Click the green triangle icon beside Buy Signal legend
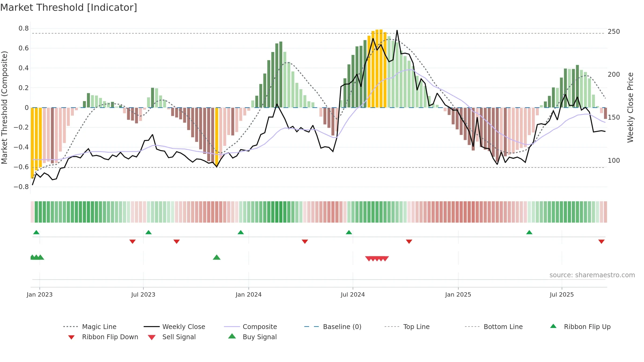This screenshot has height=362, width=644. [x=232, y=336]
